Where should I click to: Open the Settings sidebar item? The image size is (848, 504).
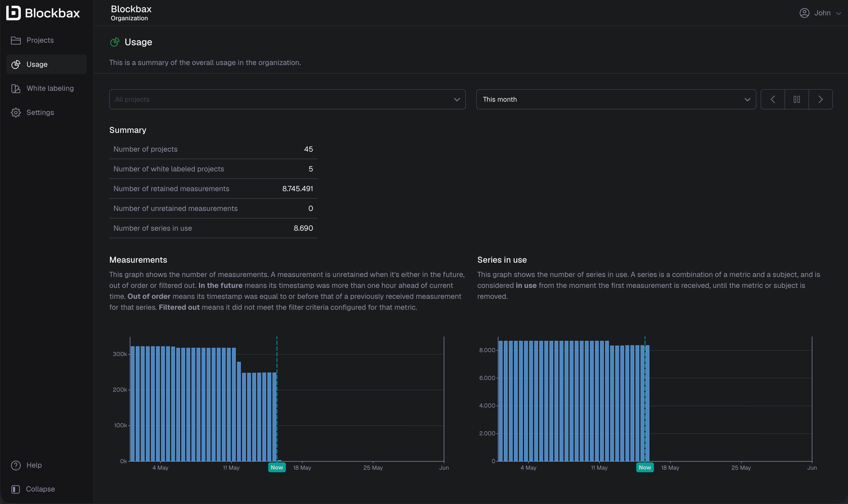click(x=47, y=113)
